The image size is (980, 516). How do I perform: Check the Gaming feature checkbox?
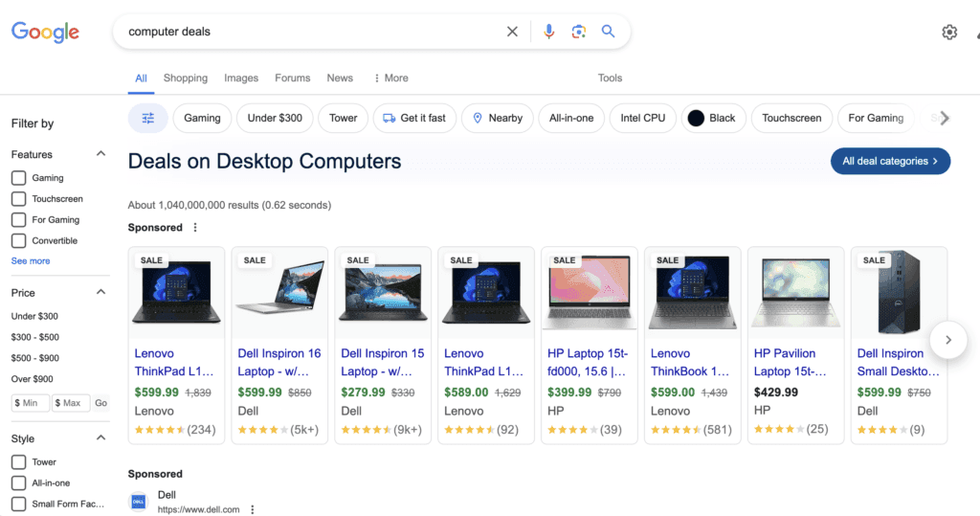[x=19, y=178]
